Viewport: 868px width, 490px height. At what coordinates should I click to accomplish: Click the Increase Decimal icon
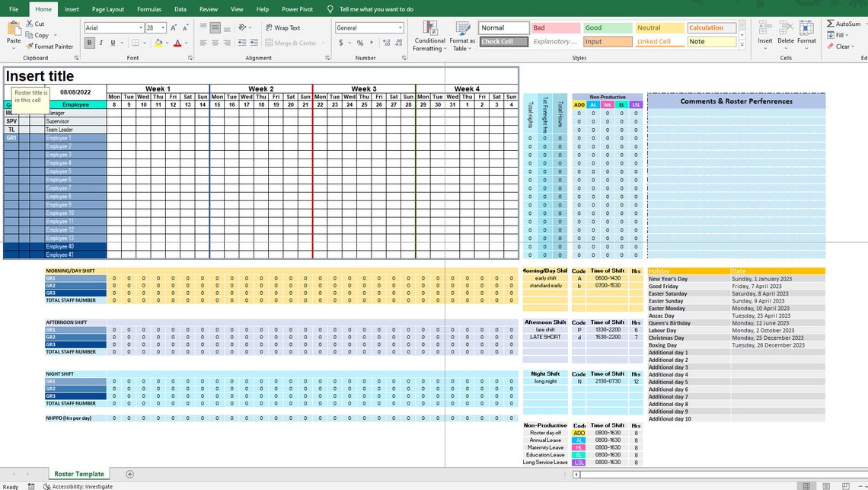click(385, 43)
